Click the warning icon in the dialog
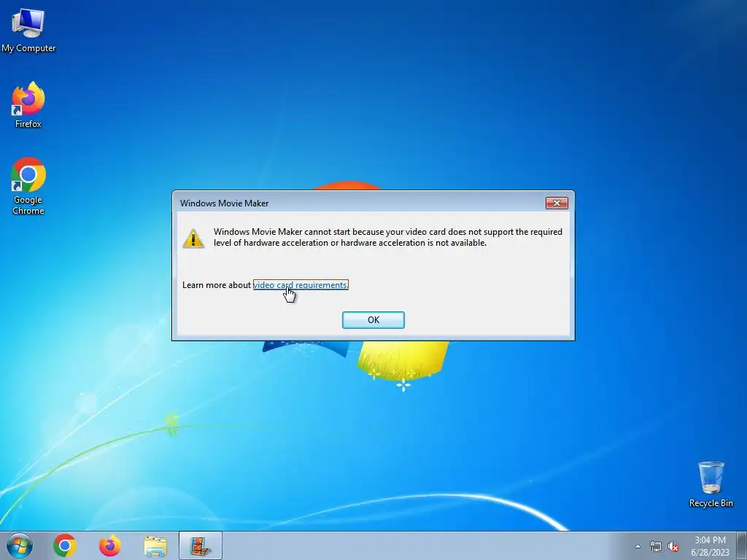This screenshot has height=560, width=747. 193,238
